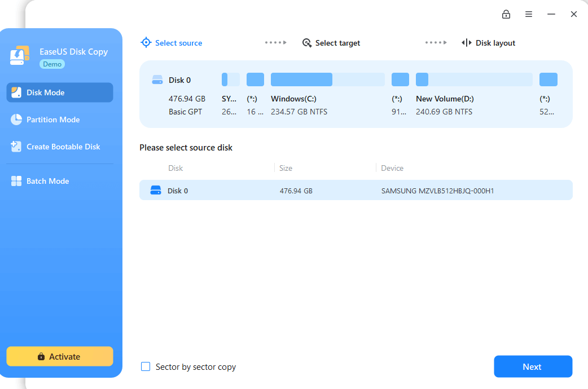This screenshot has width=588, height=389.
Task: Click the New Volume(D:) partition block
Action: 473,79
